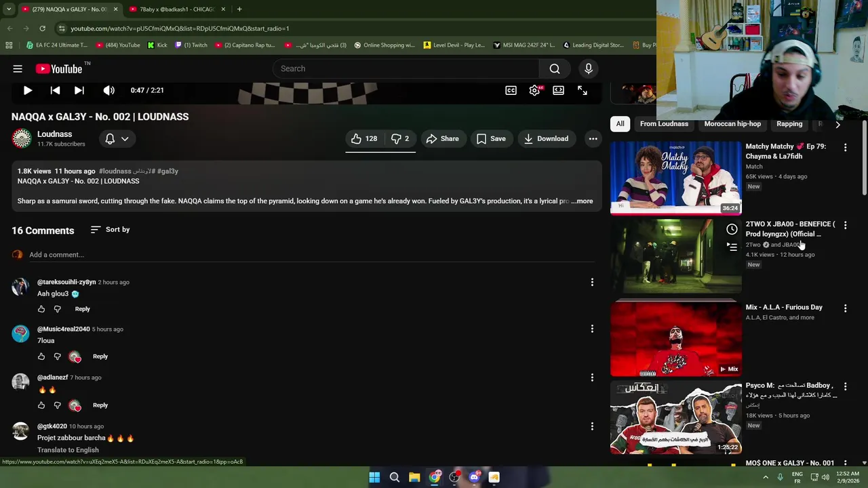868x488 pixels.
Task: Open the Psyco M Badboy video title
Action: point(790,390)
